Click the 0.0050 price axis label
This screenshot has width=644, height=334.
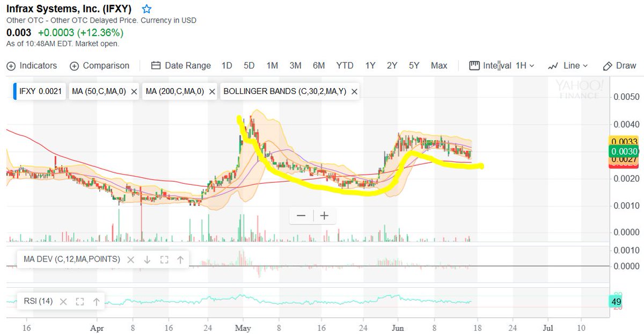[625, 97]
